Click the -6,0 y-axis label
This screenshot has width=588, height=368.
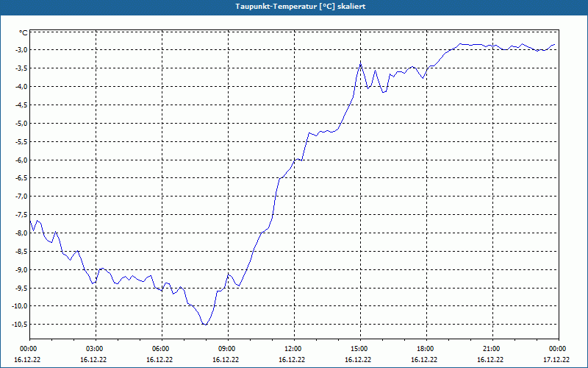21,160
